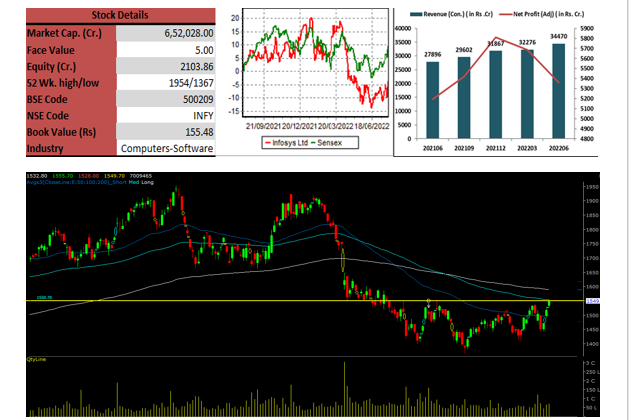The width and height of the screenshot is (629, 420).
Task: Click the Med average legend word
Action: click(134, 182)
